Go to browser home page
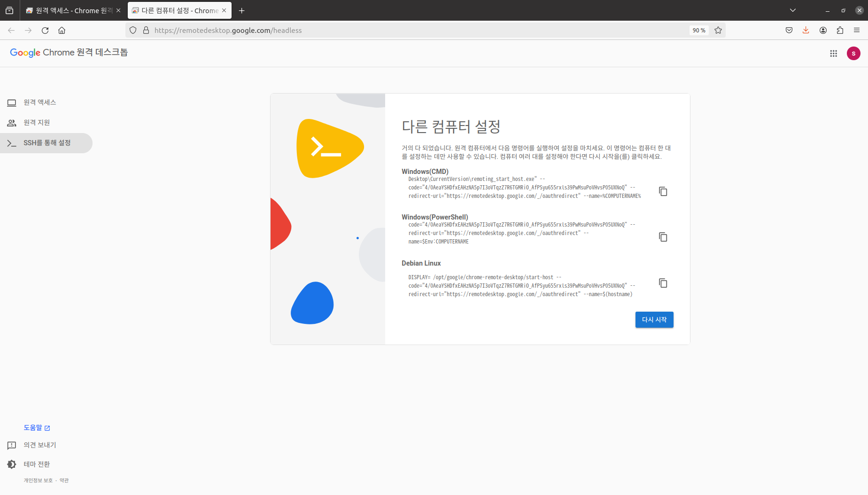 point(62,31)
